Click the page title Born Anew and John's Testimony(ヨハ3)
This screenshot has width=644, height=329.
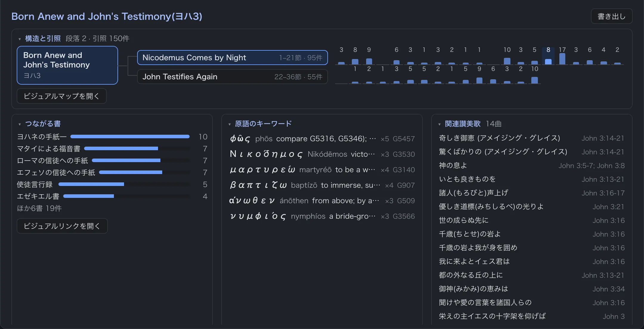(107, 16)
